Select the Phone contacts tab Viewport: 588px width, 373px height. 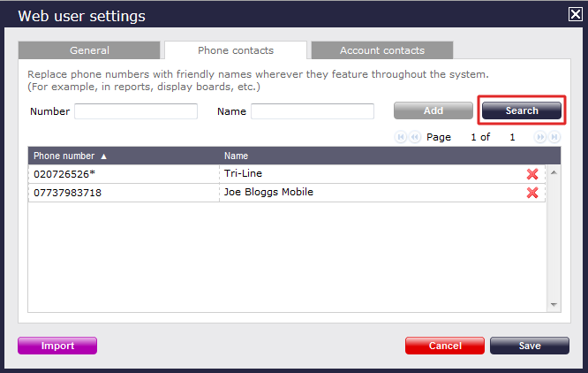[235, 50]
